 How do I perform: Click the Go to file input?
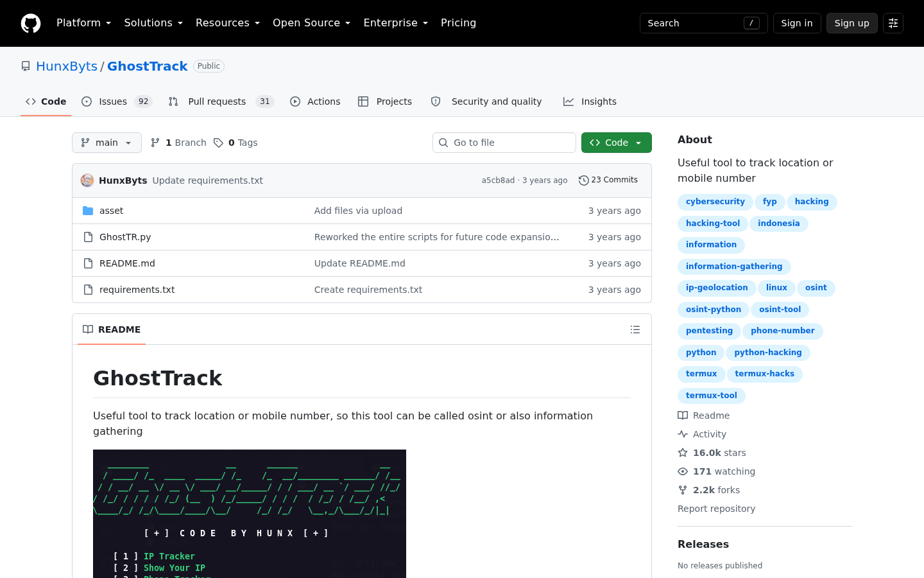tap(504, 143)
